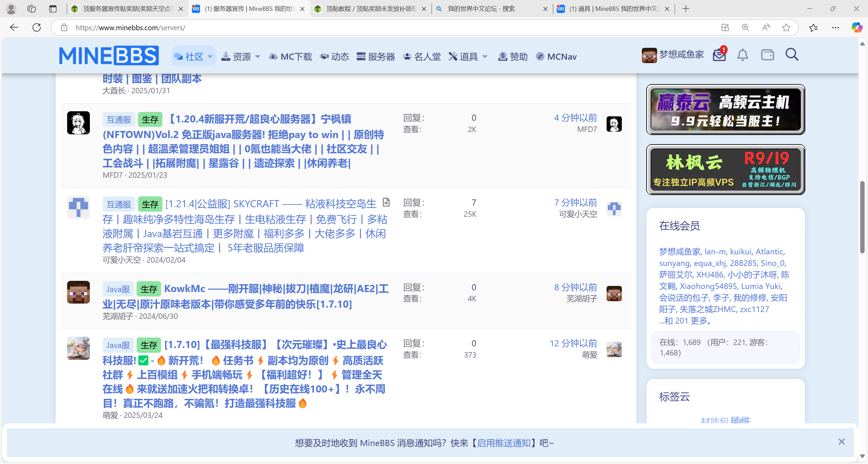Open the wallet icon in header
Viewport: 868px width, 464px height.
767,55
